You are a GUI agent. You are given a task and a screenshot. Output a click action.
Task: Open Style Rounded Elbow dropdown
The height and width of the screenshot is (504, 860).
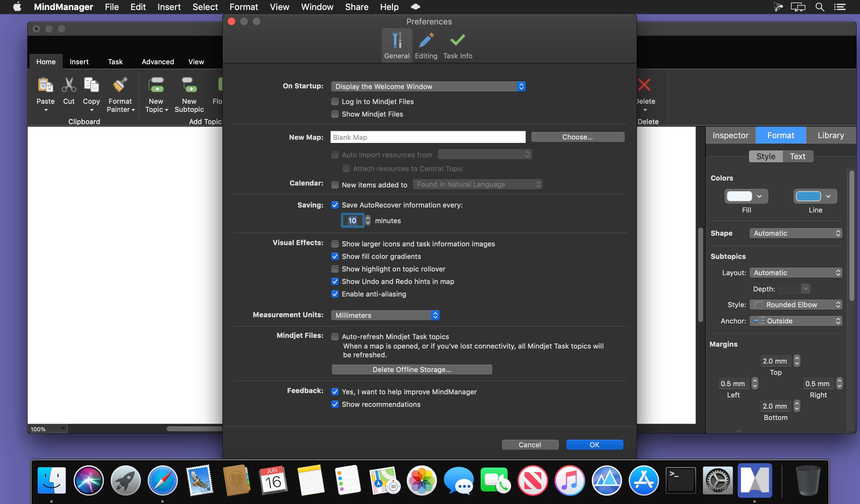point(795,305)
